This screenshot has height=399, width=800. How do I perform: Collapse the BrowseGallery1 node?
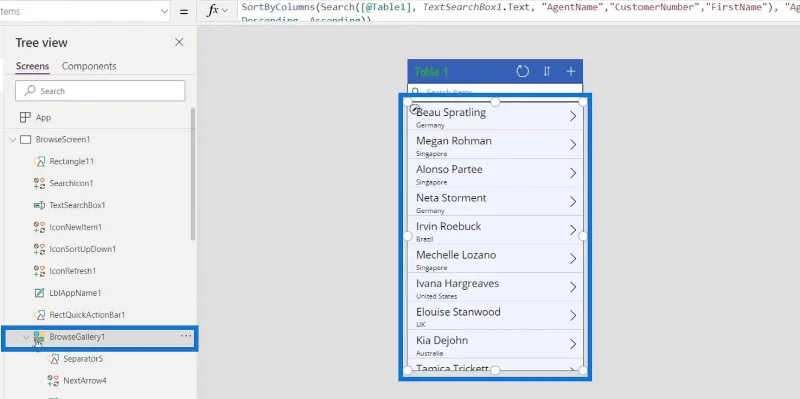pyautogui.click(x=27, y=337)
